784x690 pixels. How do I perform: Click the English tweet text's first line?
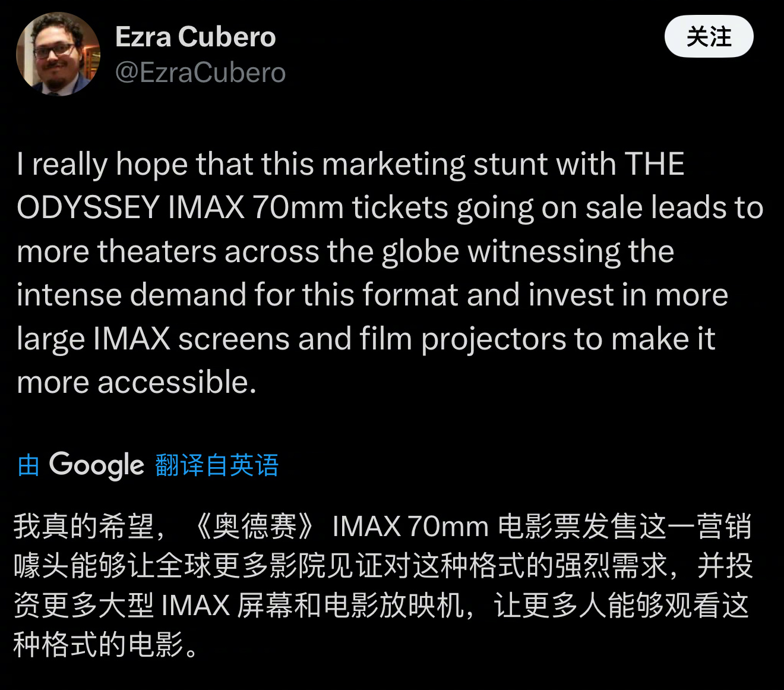350,165
